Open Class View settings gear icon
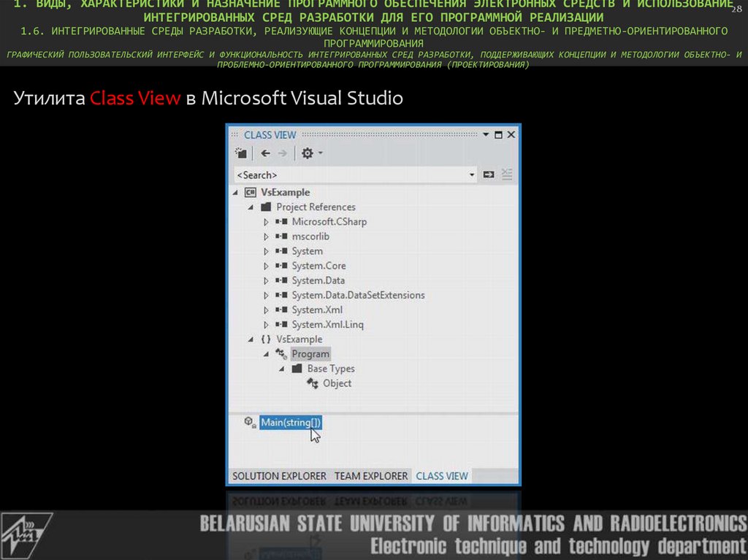The height and width of the screenshot is (560, 748). [x=308, y=153]
